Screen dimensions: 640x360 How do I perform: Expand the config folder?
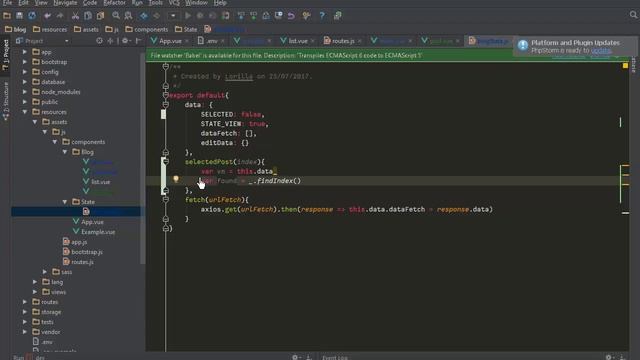[25, 72]
